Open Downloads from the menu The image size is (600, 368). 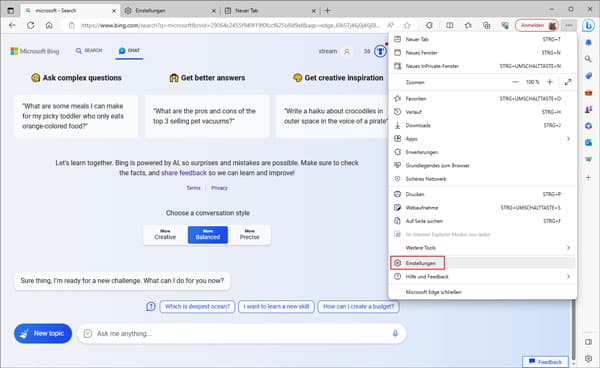(483, 125)
